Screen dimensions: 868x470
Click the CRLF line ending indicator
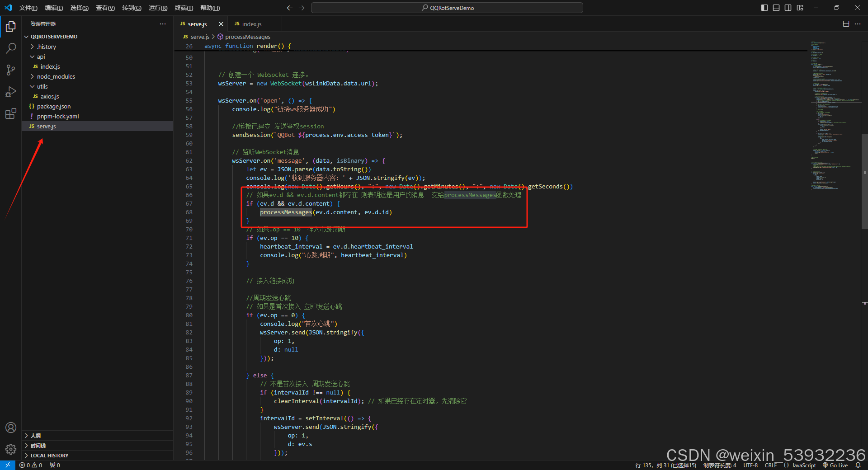click(x=771, y=465)
